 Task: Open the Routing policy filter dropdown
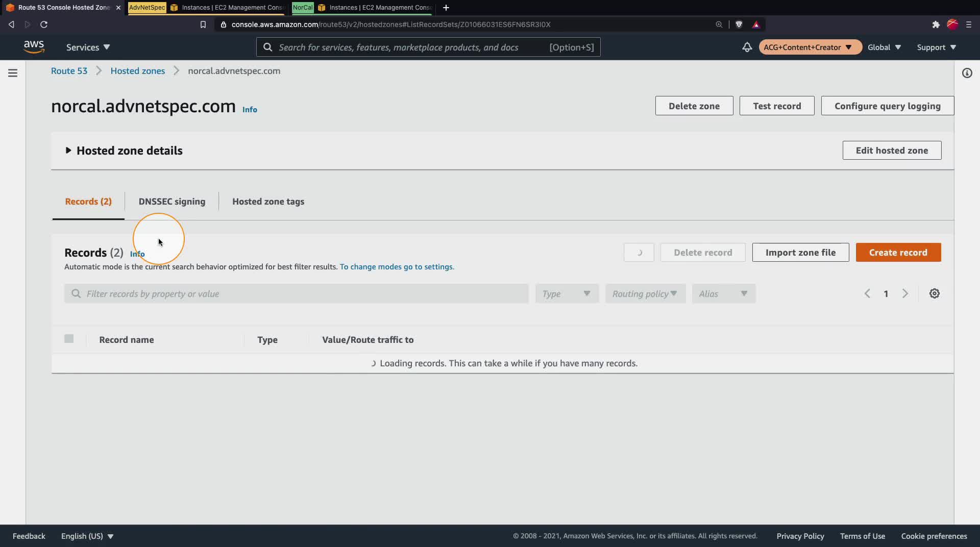click(x=645, y=294)
